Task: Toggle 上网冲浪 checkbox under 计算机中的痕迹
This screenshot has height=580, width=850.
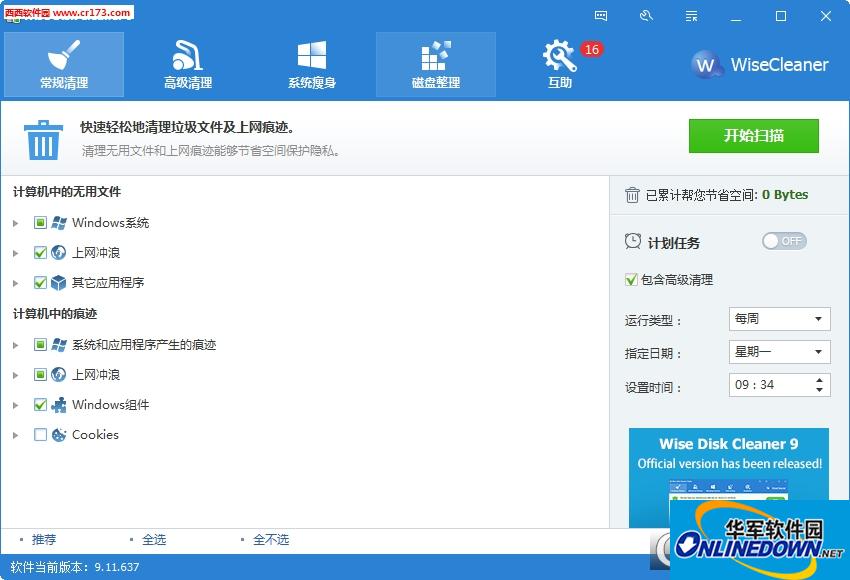Action: point(40,375)
